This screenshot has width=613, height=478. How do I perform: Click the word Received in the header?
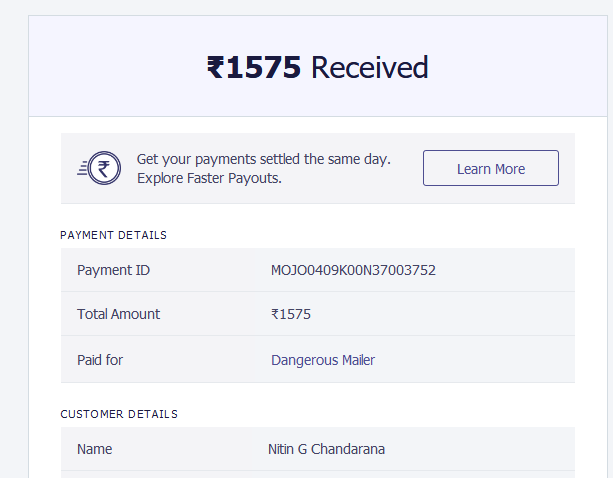pyautogui.click(x=370, y=67)
